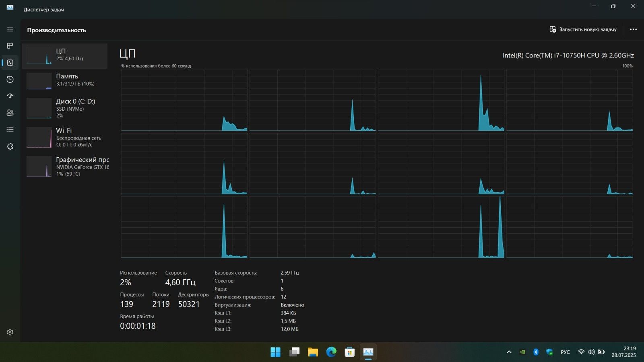The width and height of the screenshot is (644, 362).
Task: Select the Performance page icon in sidebar
Action: [10, 63]
